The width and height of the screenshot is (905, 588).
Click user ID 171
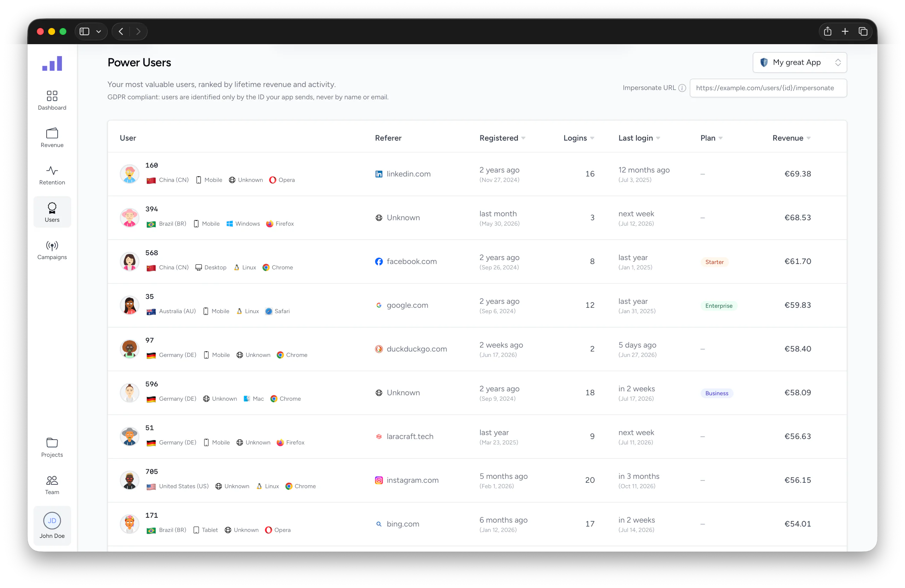pos(151,515)
